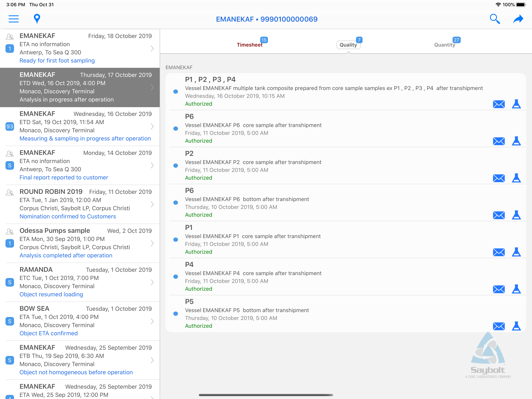Open 'Nomination confirmed to Customers' status
The width and height of the screenshot is (532, 399).
(68, 217)
